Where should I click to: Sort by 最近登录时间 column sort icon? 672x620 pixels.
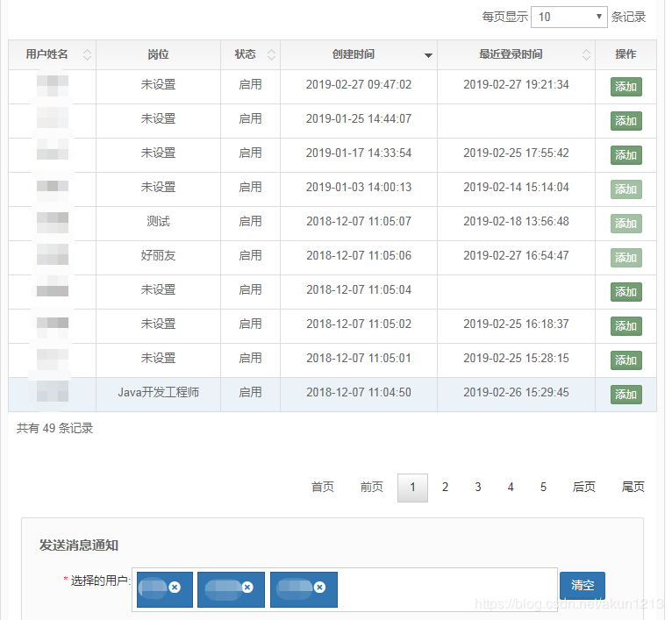pos(586,55)
